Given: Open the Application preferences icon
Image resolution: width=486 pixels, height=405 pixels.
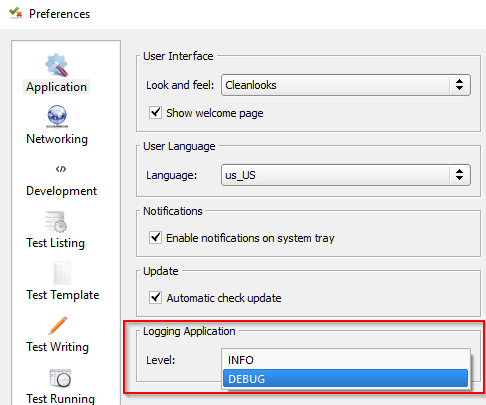Looking at the screenshot, I should (x=56, y=65).
